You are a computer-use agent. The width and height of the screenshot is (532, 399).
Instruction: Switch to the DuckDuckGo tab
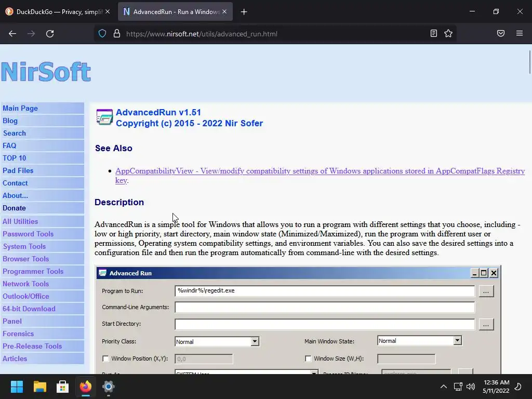58,11
